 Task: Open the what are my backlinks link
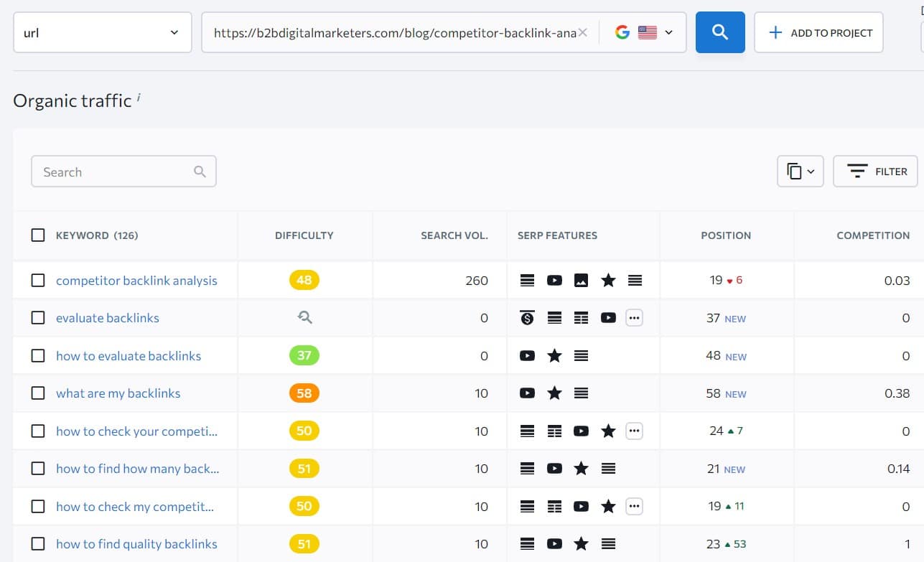tap(118, 393)
